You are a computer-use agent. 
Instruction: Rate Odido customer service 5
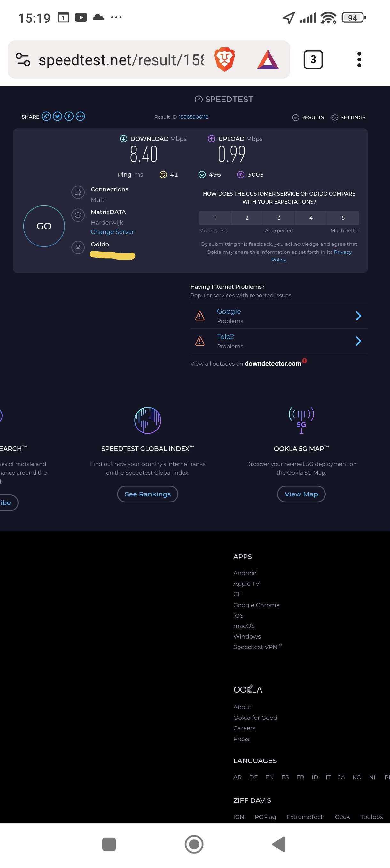click(x=343, y=218)
